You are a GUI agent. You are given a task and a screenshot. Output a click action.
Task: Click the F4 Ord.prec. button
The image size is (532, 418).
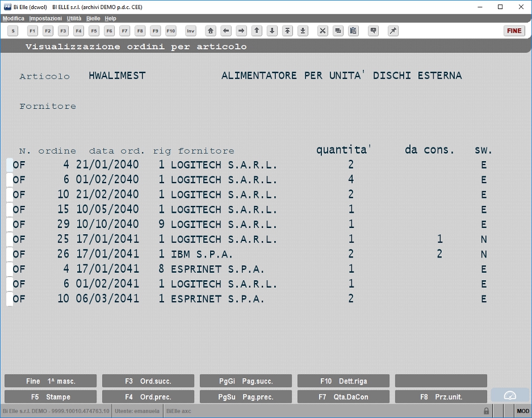pyautogui.click(x=148, y=396)
